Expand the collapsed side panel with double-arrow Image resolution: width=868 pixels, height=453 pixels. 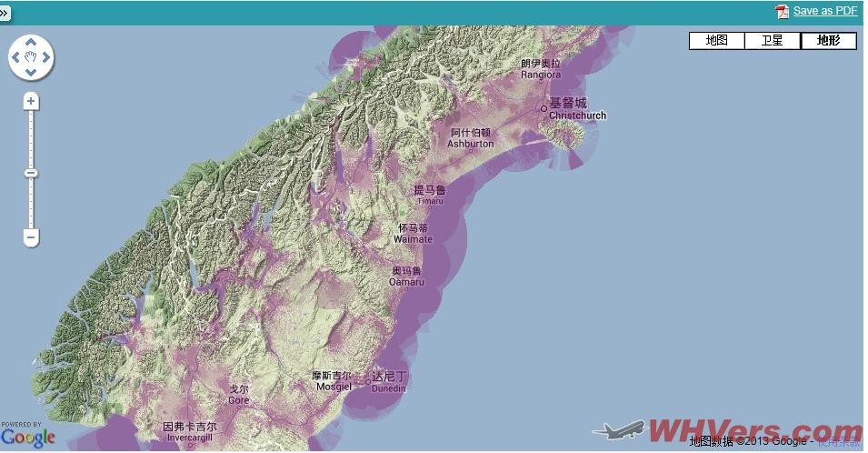pyautogui.click(x=5, y=14)
